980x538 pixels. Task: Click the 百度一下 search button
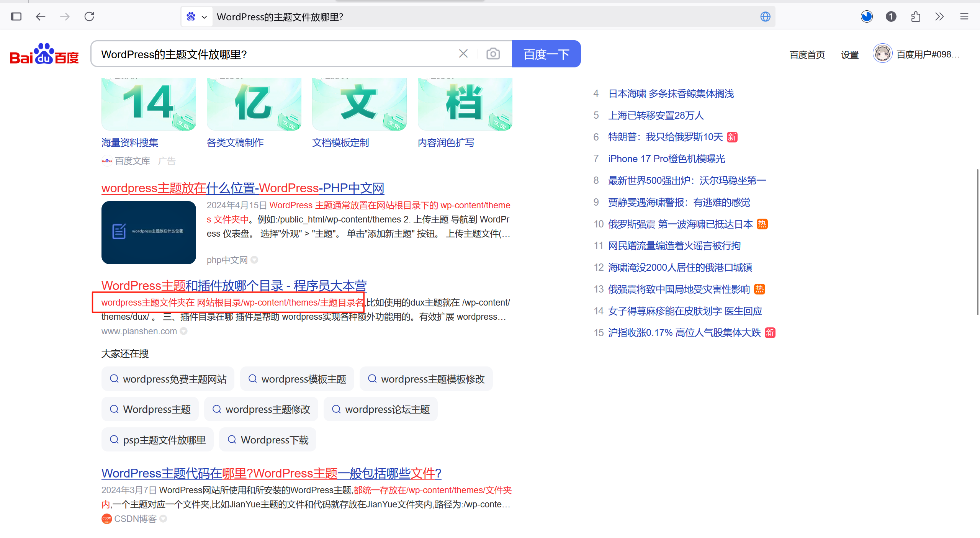pyautogui.click(x=546, y=54)
